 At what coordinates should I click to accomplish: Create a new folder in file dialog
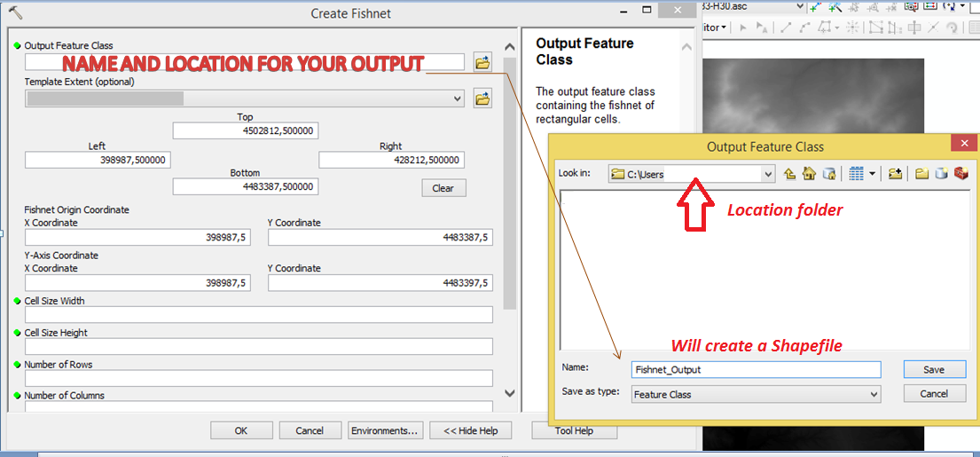921,174
